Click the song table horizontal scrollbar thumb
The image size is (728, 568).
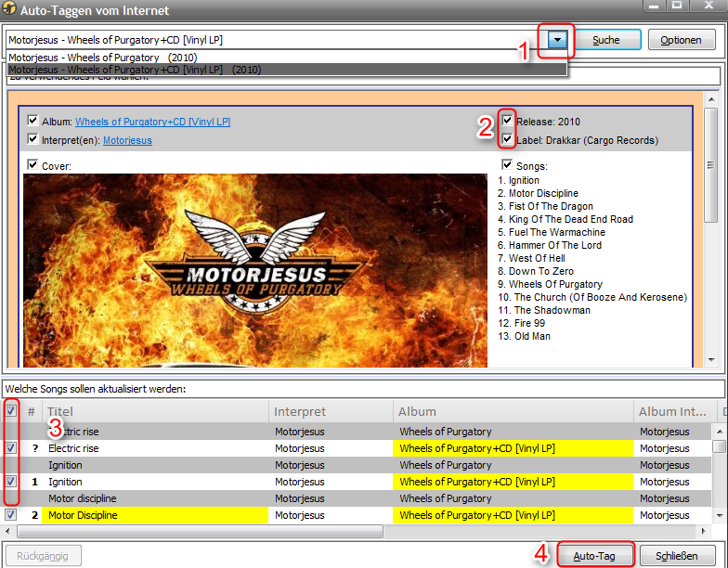point(201,531)
